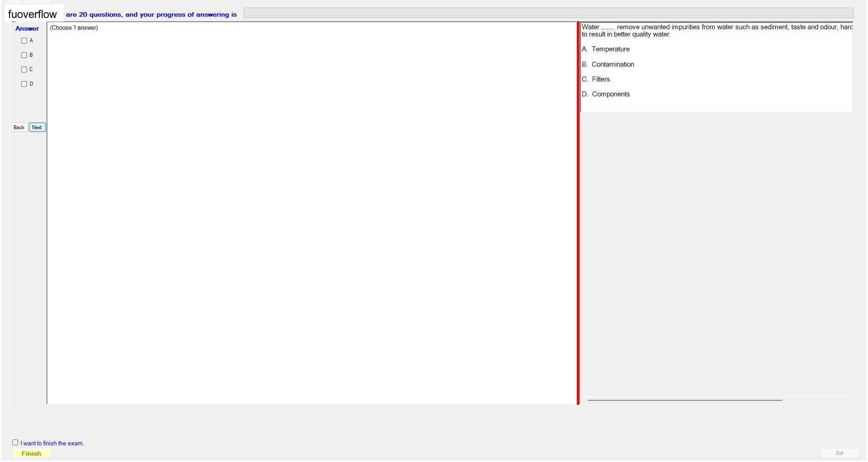
Task: Click the yellow Finish button
Action: 32,453
